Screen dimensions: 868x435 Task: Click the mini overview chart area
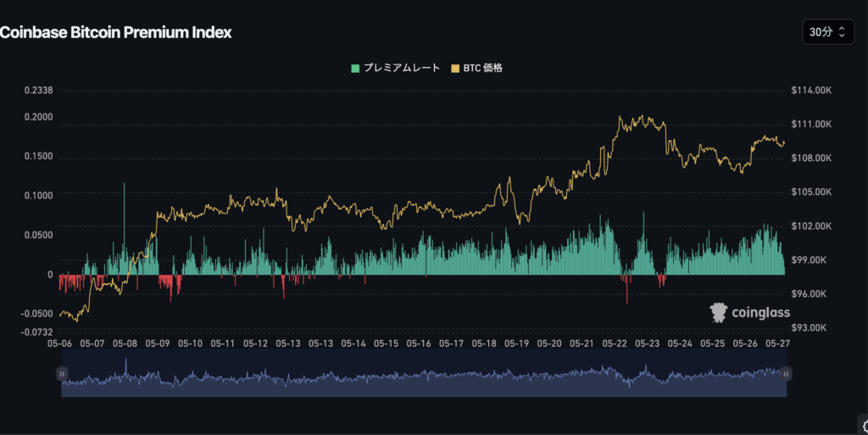(x=424, y=374)
